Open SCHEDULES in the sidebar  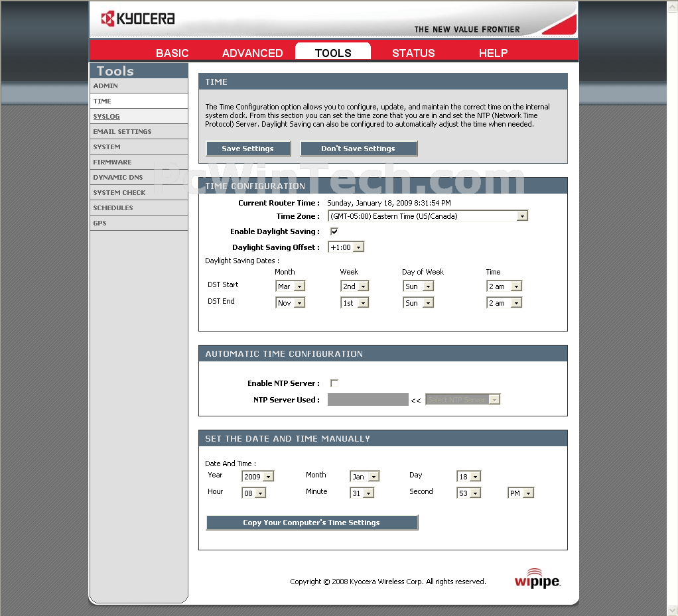tap(139, 208)
